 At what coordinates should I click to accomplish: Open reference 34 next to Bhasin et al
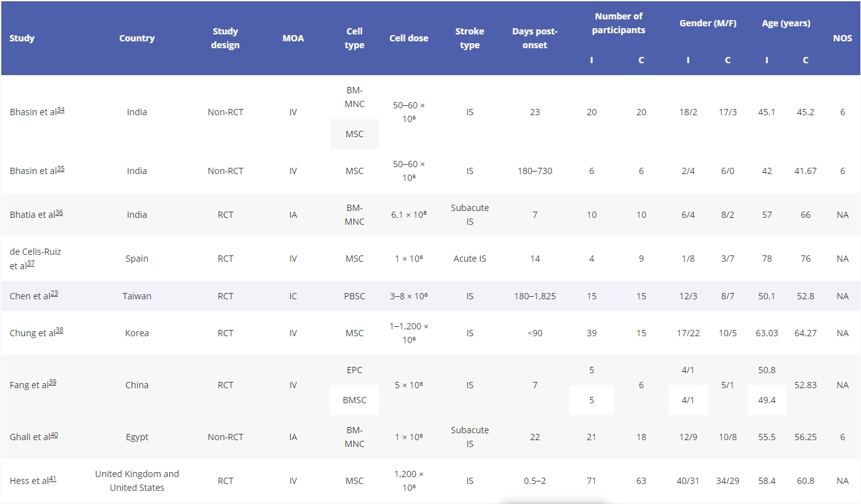click(61, 110)
